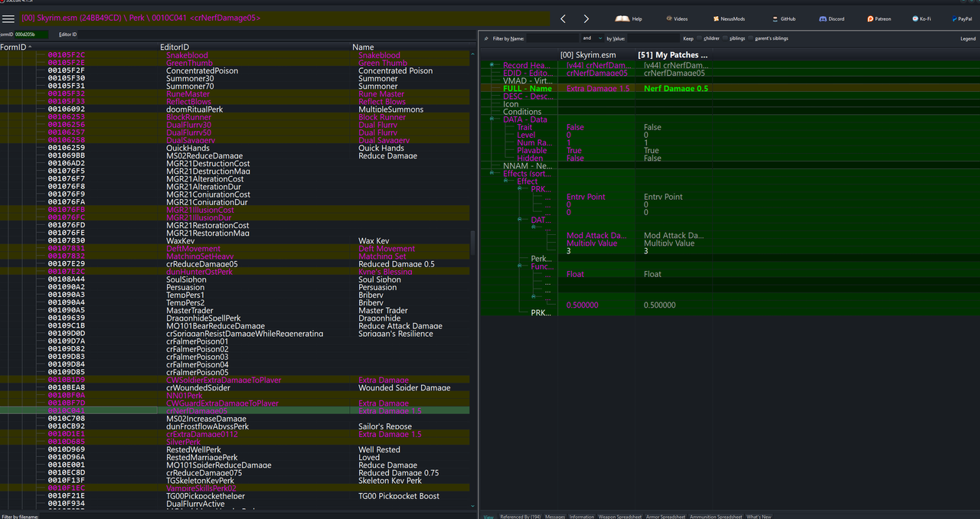Click the Legend button
This screenshot has width=980, height=519.
tap(968, 38)
